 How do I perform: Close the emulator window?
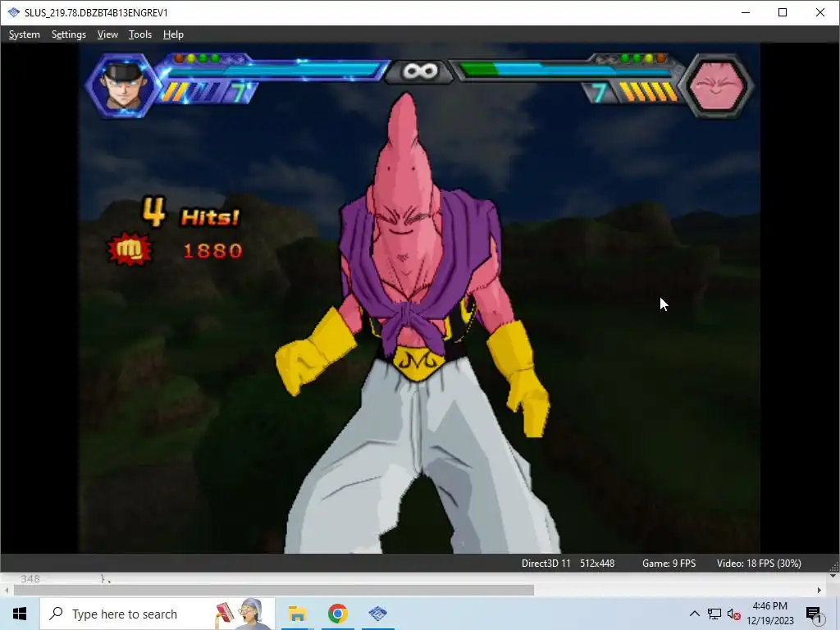click(x=820, y=12)
